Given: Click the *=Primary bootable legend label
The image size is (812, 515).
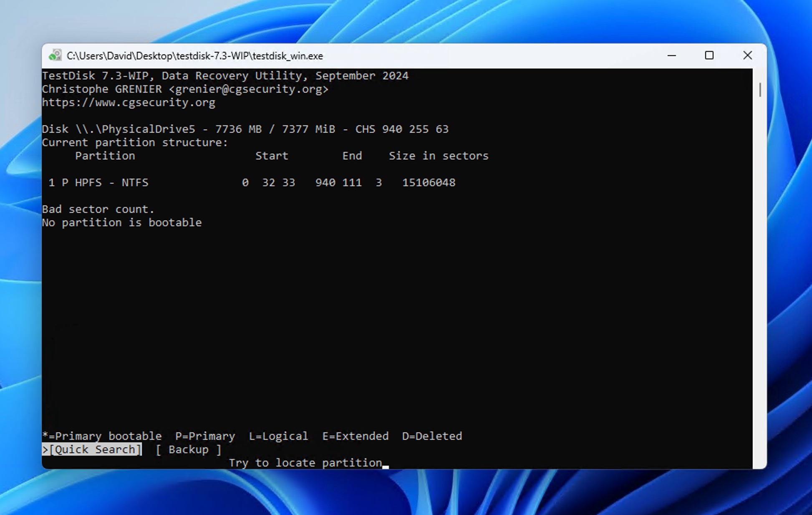Looking at the screenshot, I should click(x=102, y=436).
